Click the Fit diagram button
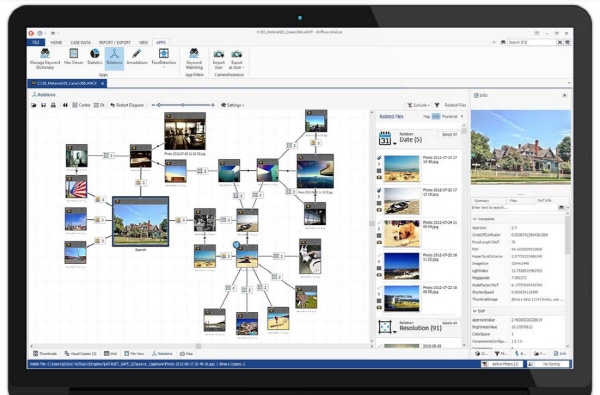 99,105
